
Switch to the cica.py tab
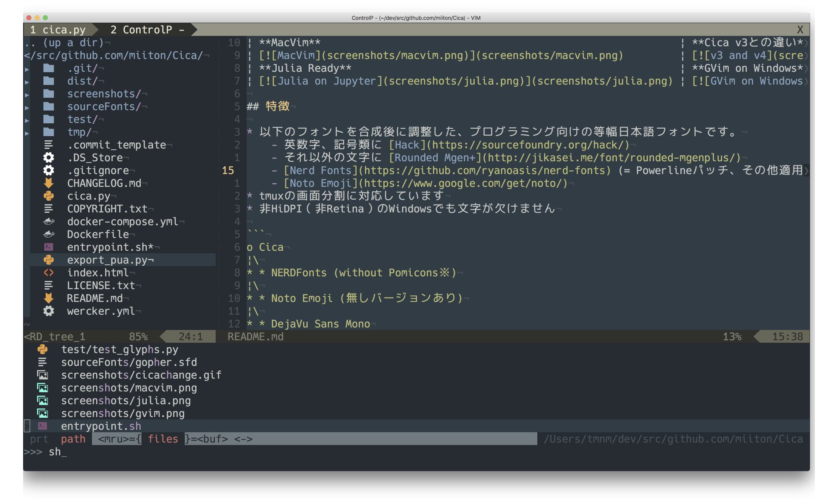click(58, 30)
